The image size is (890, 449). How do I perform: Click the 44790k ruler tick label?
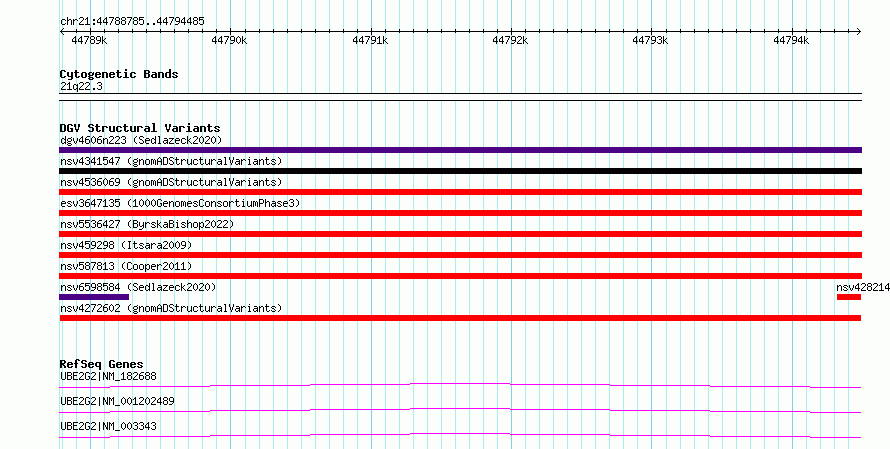[x=229, y=40]
